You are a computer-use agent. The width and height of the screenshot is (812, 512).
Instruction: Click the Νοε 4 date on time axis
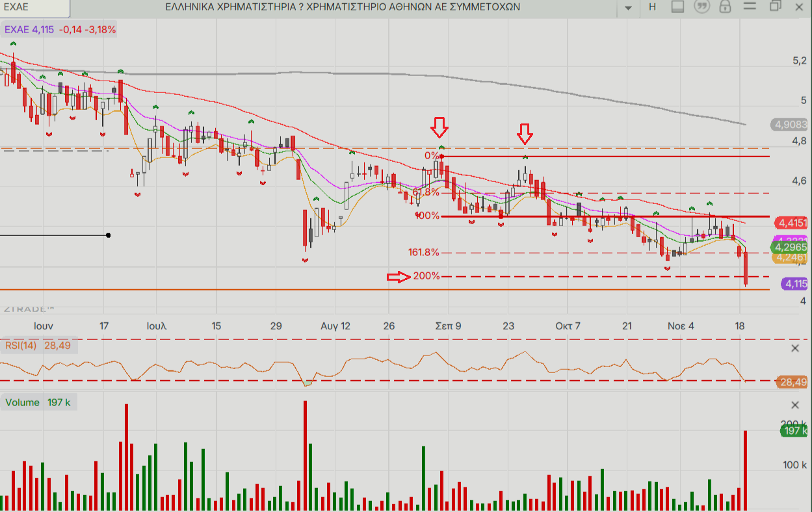click(x=681, y=326)
